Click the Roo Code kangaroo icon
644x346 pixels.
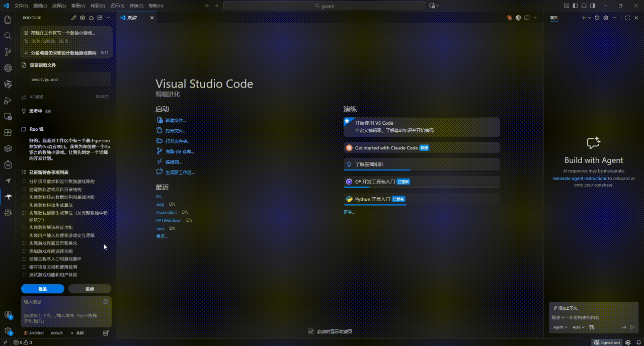click(x=8, y=197)
